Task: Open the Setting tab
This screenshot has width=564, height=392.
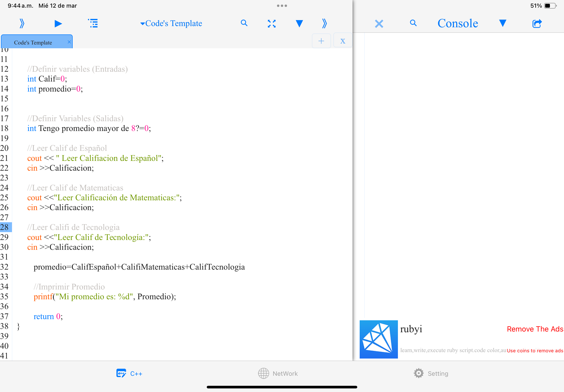Action: click(x=431, y=373)
